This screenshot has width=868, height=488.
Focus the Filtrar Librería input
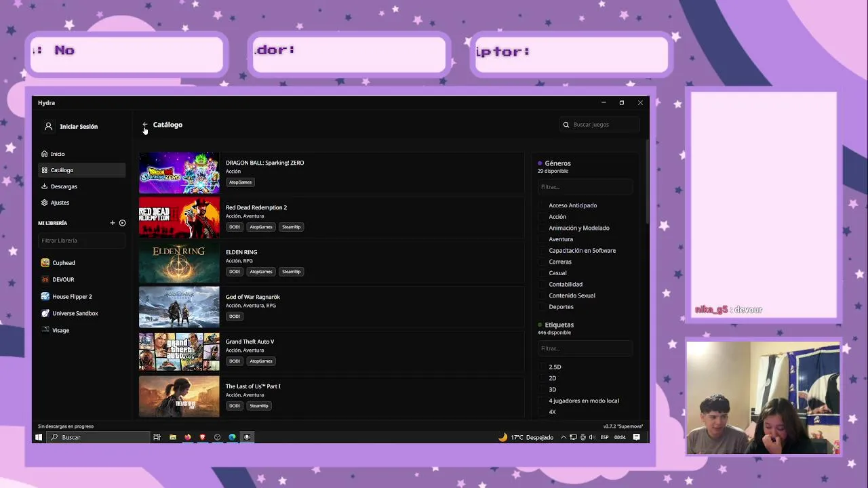(82, 241)
